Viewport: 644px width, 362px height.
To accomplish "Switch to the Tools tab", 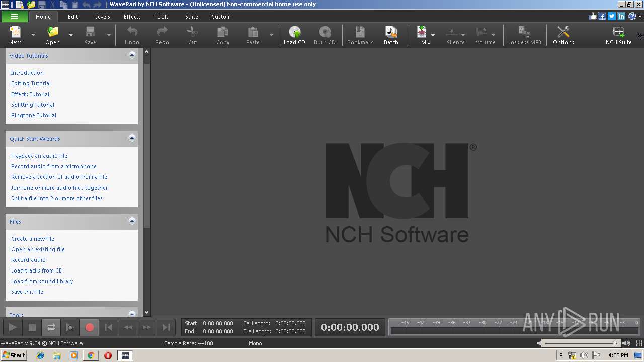I will (x=162, y=17).
